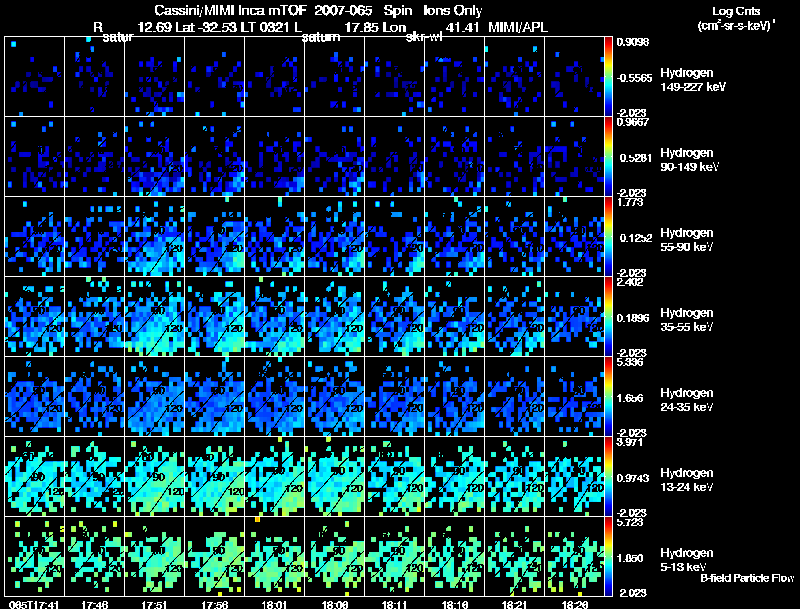Click the Hydrogen 35-55 keV panel at 18:11
800x609 pixels.
(394, 317)
